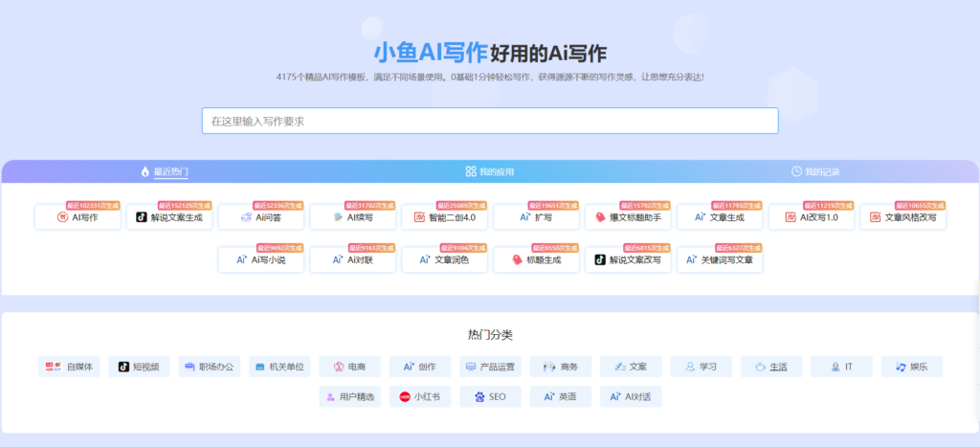The width and height of the screenshot is (980, 447).
Task: Launch the Ai问答 template
Action: click(261, 217)
